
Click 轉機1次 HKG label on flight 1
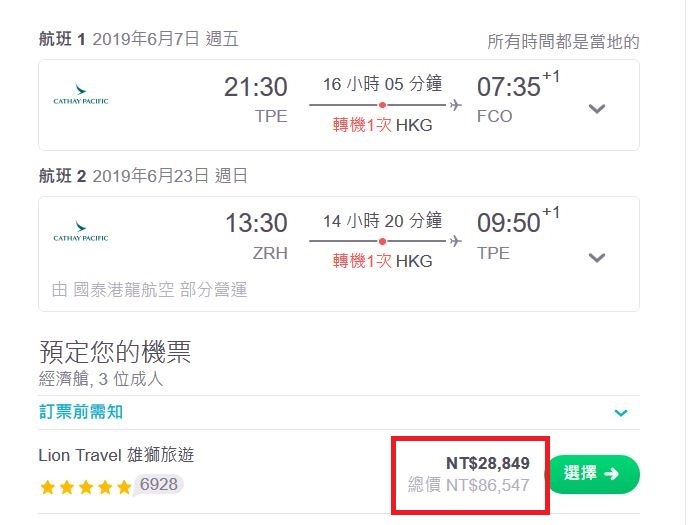point(382,125)
